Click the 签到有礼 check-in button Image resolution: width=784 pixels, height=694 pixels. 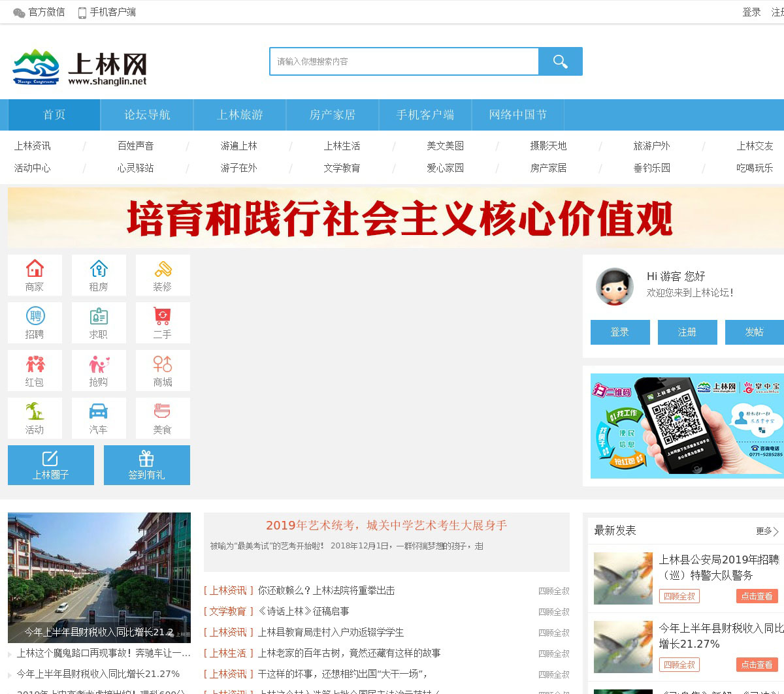(x=146, y=465)
